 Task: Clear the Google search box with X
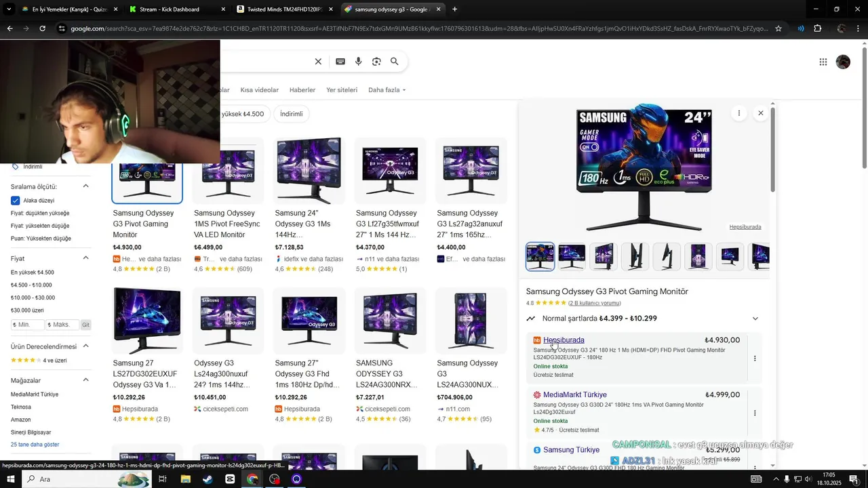(318, 62)
